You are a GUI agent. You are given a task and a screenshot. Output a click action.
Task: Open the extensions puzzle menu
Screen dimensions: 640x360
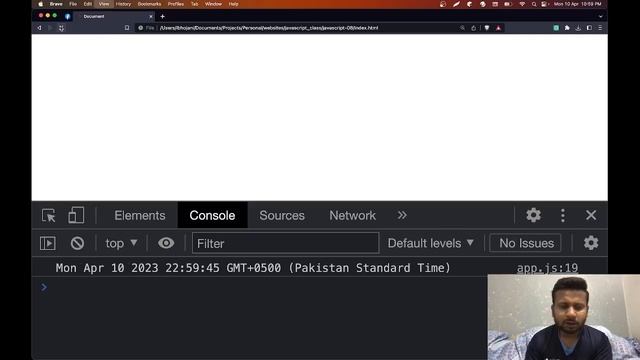pyautogui.click(x=567, y=28)
